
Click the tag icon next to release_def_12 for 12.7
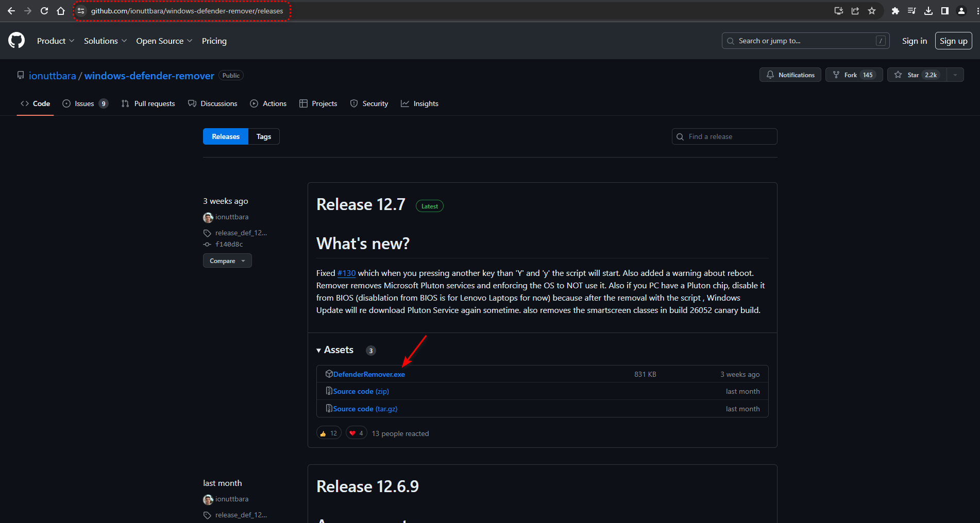point(207,233)
